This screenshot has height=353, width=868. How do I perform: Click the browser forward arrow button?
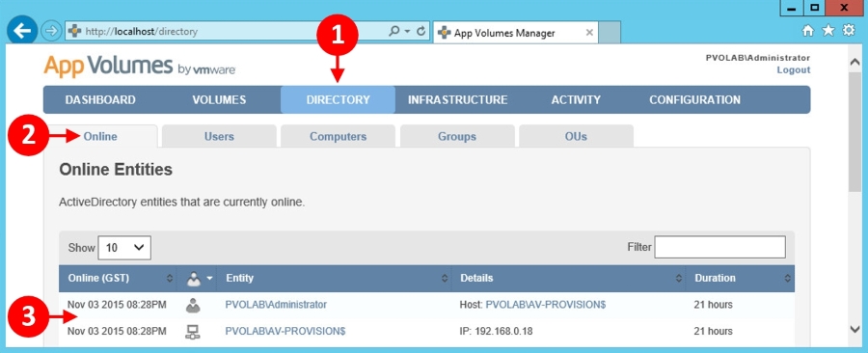pos(51,32)
